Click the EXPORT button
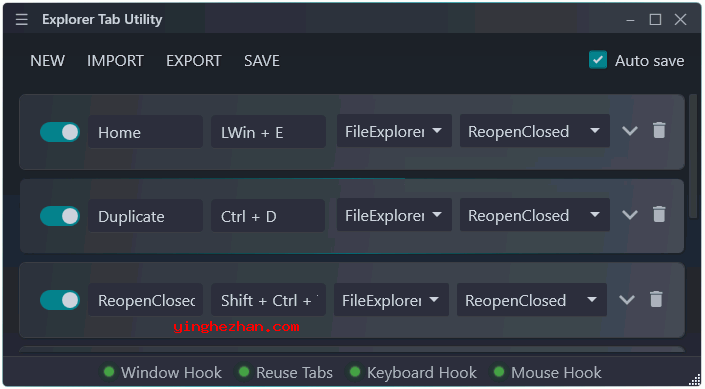 coord(194,61)
